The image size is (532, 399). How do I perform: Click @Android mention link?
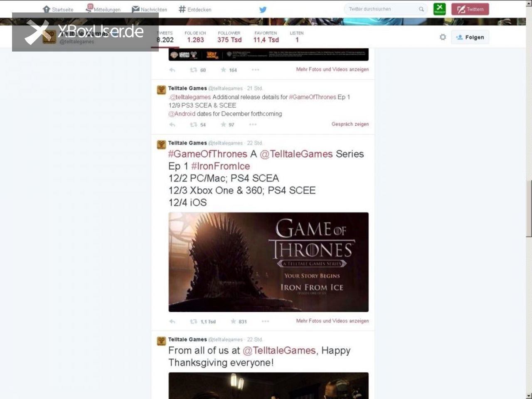(x=182, y=113)
